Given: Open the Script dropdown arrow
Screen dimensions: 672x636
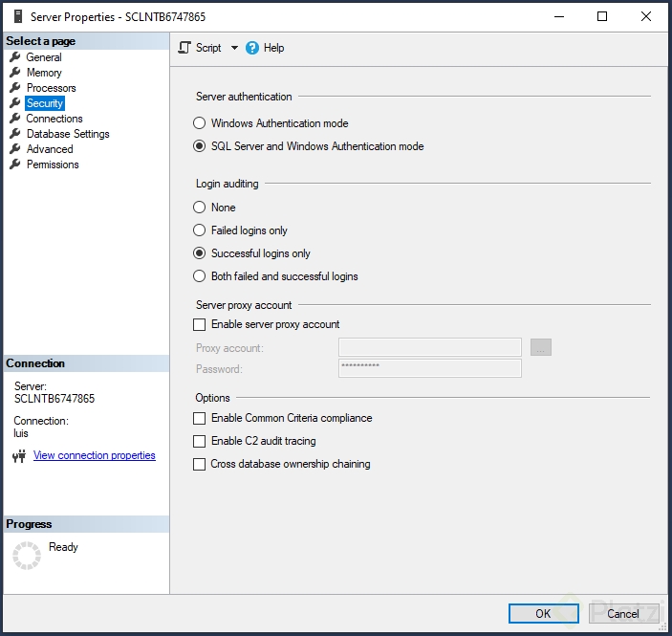Looking at the screenshot, I should 234,48.
